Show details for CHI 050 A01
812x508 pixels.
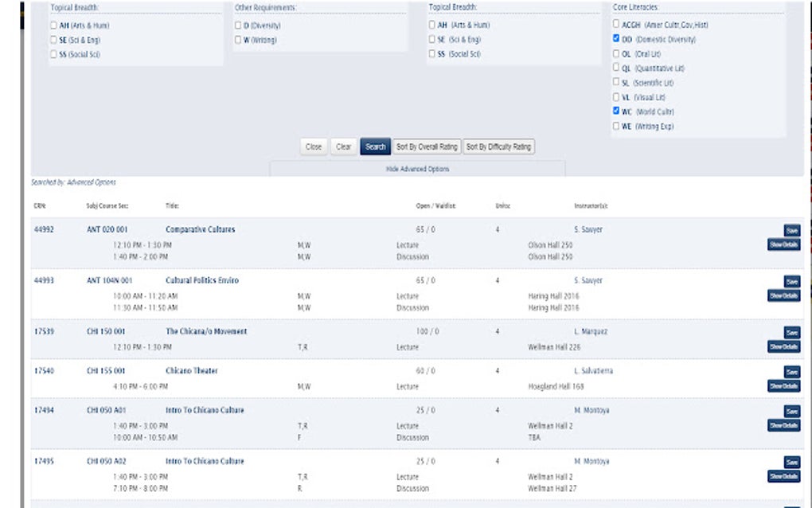click(783, 425)
